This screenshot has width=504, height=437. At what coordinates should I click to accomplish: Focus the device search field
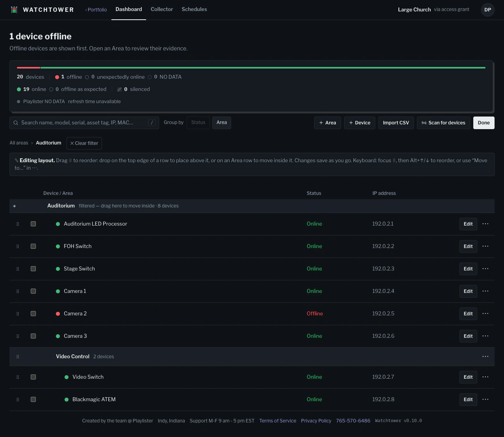pyautogui.click(x=84, y=123)
